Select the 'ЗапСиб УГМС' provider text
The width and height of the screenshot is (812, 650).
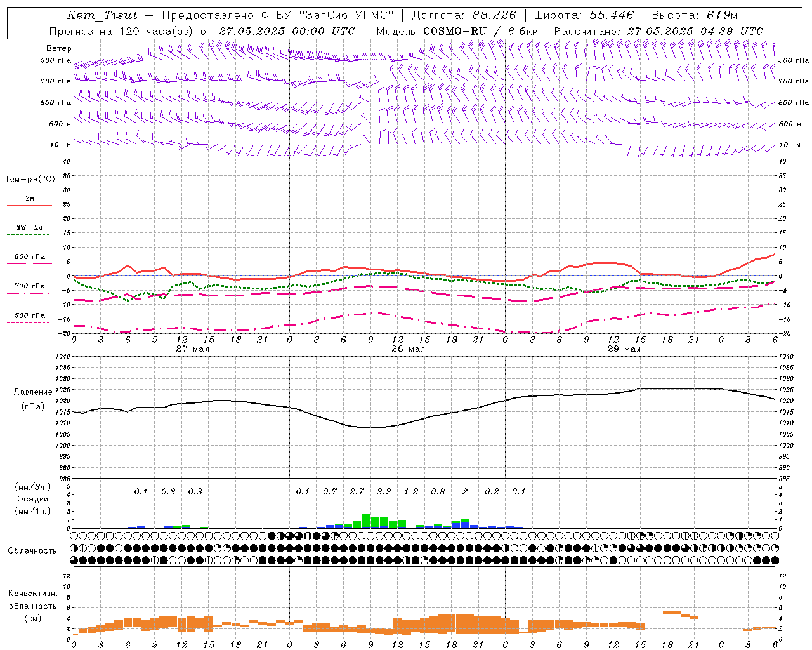click(x=346, y=15)
